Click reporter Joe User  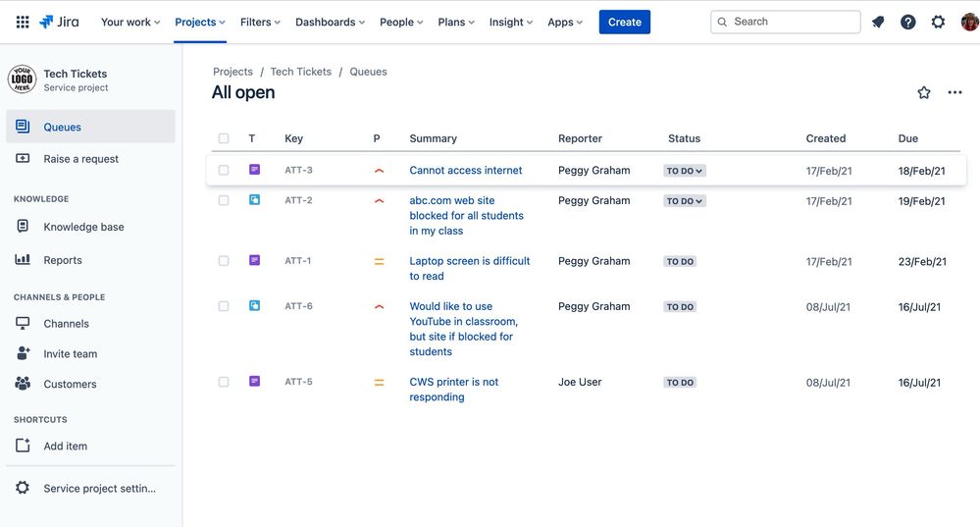pyautogui.click(x=580, y=382)
